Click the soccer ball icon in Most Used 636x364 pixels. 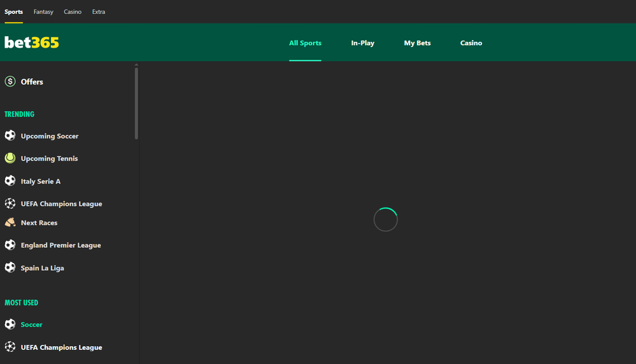(x=10, y=324)
